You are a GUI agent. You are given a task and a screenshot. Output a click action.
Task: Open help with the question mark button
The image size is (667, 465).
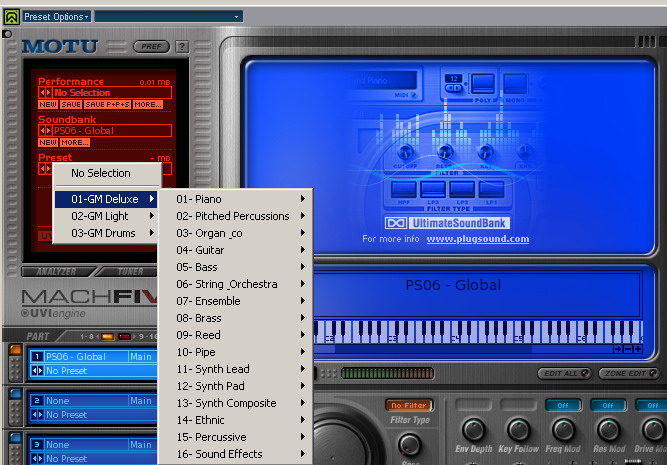coord(182,46)
